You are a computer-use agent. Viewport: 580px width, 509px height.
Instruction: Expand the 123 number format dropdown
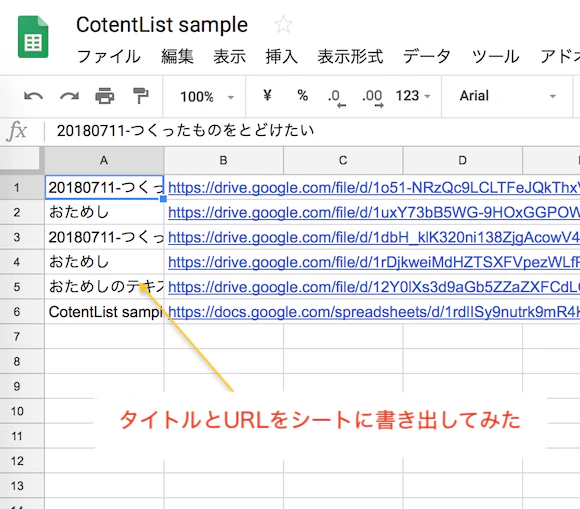(413, 96)
